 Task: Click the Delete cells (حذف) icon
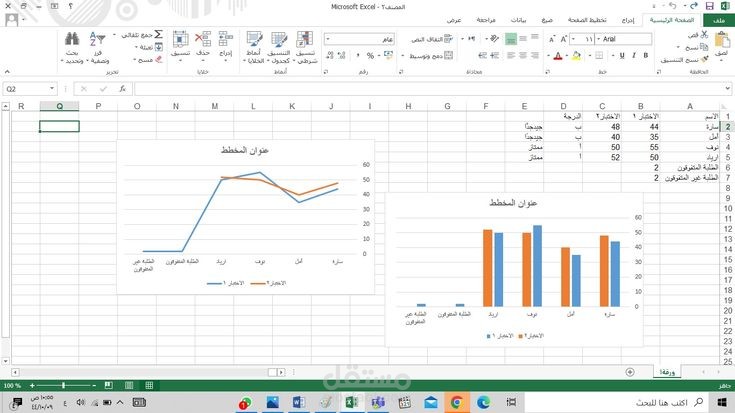(x=203, y=39)
